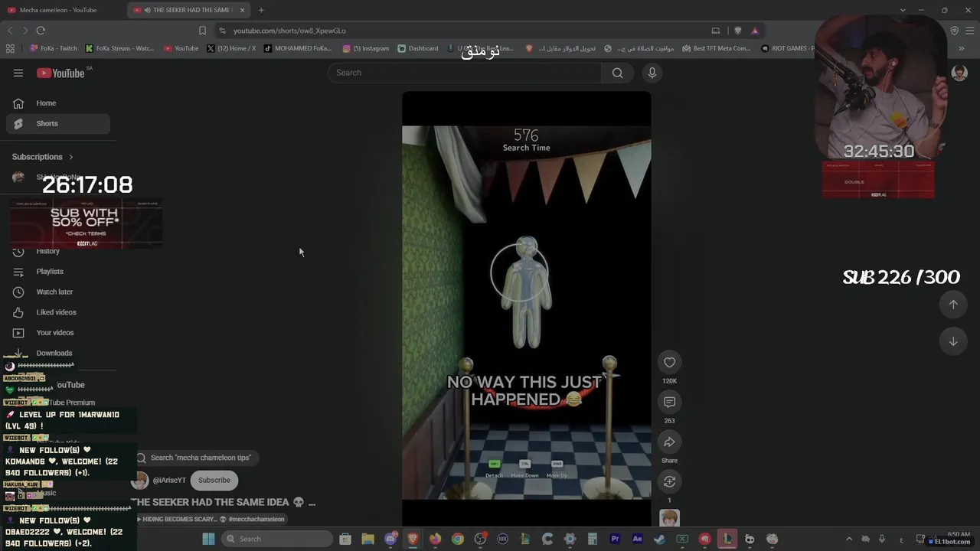Open the YouTube account avatar menu
Viewport: 980px width, 551px height.
click(x=959, y=73)
